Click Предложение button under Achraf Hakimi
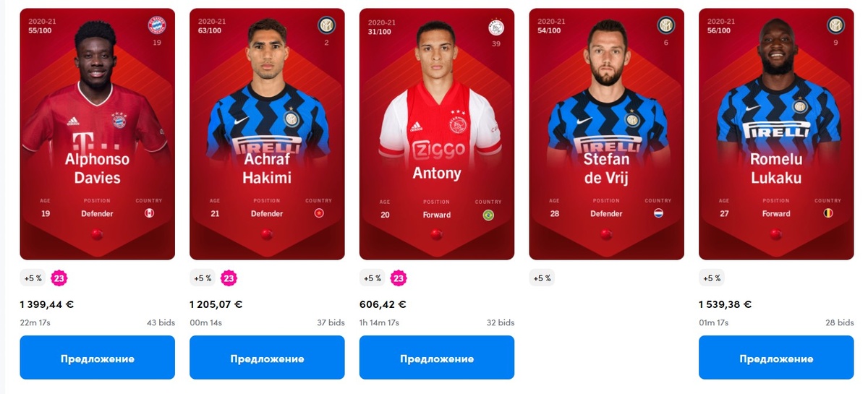This screenshot has width=868, height=394. pyautogui.click(x=267, y=358)
